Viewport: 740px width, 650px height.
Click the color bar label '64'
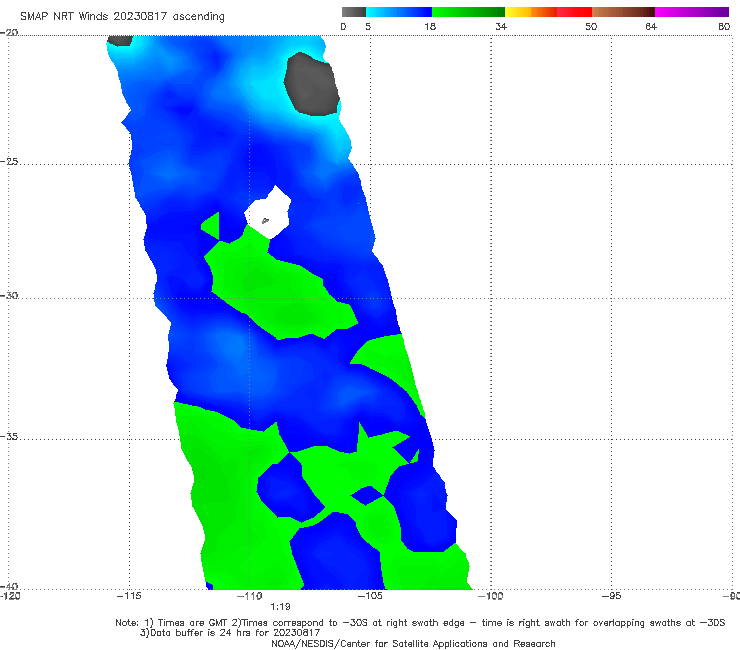pyautogui.click(x=651, y=26)
